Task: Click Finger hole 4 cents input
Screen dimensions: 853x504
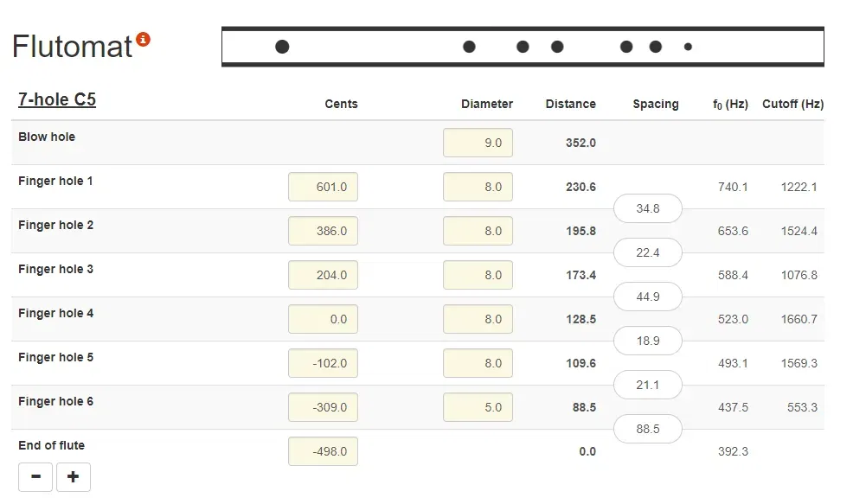Action: click(323, 319)
